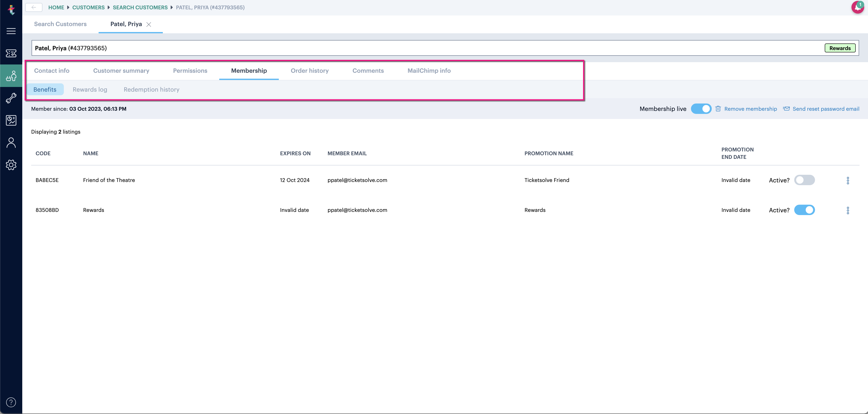Click the CUSTOMERS breadcrumb link

click(x=88, y=7)
